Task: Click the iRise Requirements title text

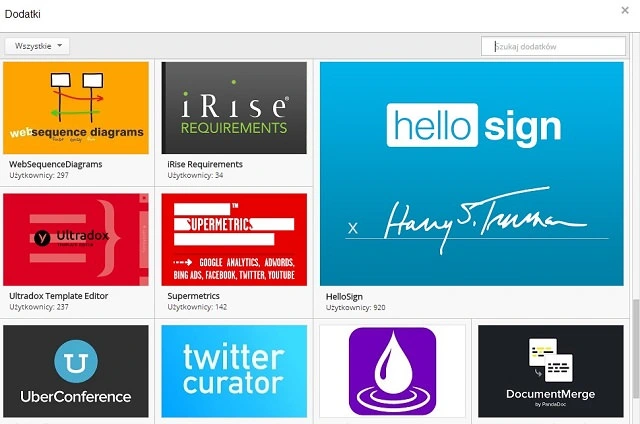Action: [x=205, y=164]
